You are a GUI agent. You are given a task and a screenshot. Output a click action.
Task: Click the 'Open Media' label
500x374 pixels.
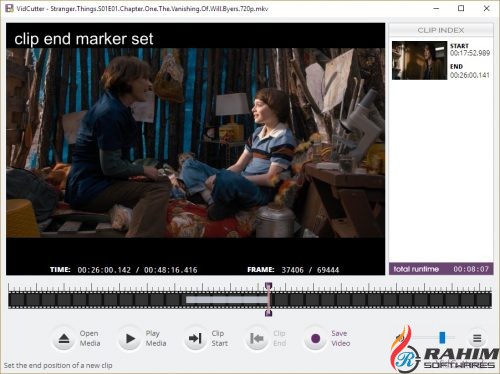tap(89, 338)
